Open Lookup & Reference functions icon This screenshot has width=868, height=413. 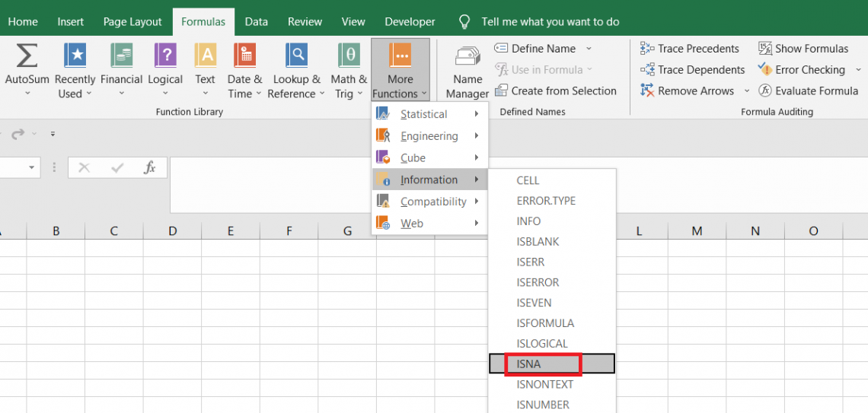[296, 56]
